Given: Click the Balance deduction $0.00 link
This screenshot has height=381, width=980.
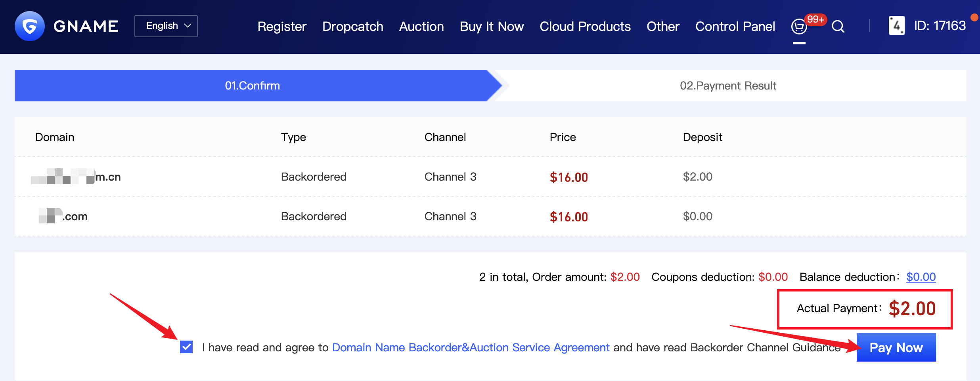Looking at the screenshot, I should click(921, 277).
